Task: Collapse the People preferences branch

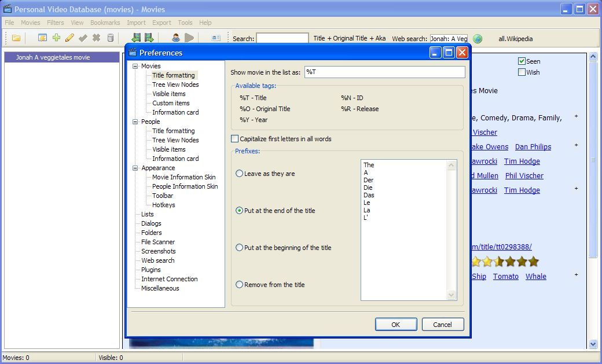Action: click(135, 122)
